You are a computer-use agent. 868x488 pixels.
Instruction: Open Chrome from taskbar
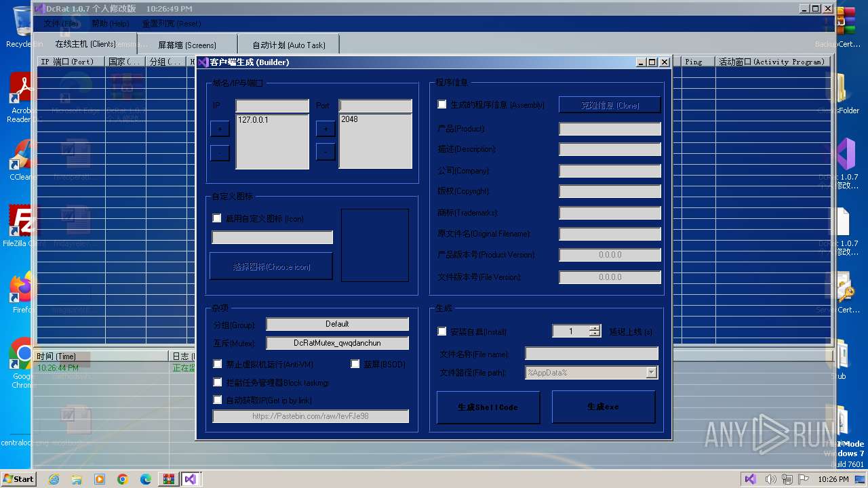click(x=123, y=479)
